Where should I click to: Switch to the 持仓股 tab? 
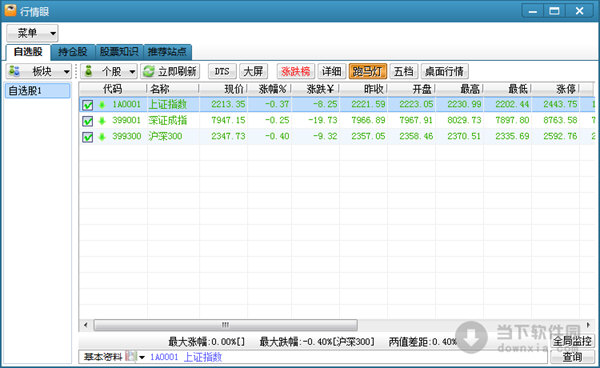[73, 52]
